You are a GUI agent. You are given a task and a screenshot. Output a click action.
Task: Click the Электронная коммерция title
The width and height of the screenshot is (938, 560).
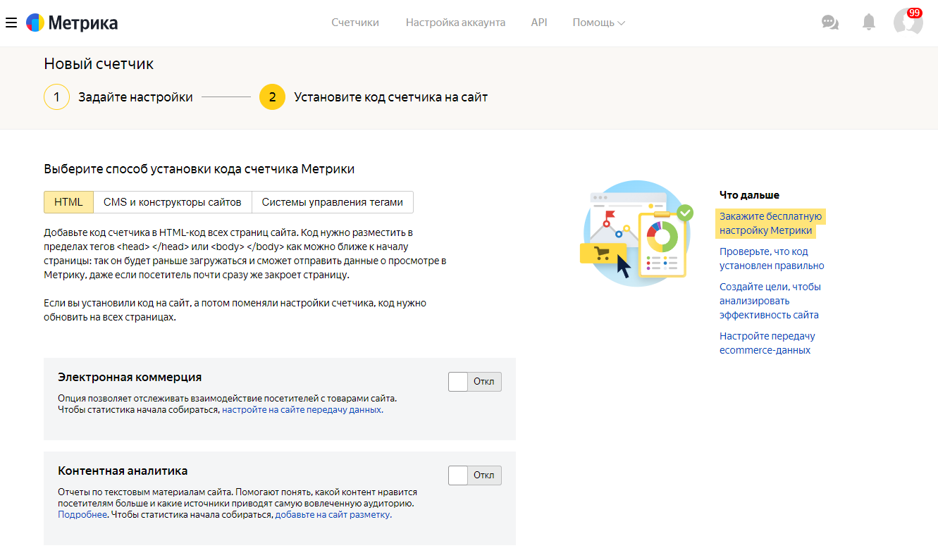[130, 378]
